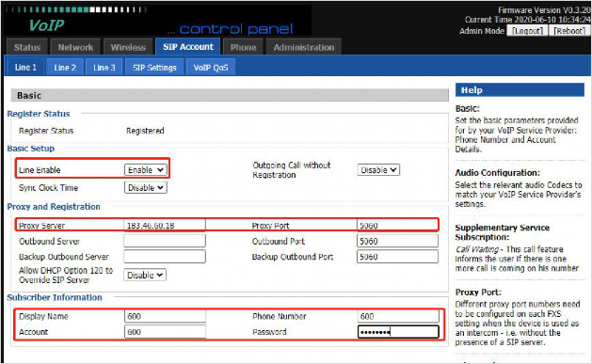Click the Firmware Version text

click(x=544, y=10)
